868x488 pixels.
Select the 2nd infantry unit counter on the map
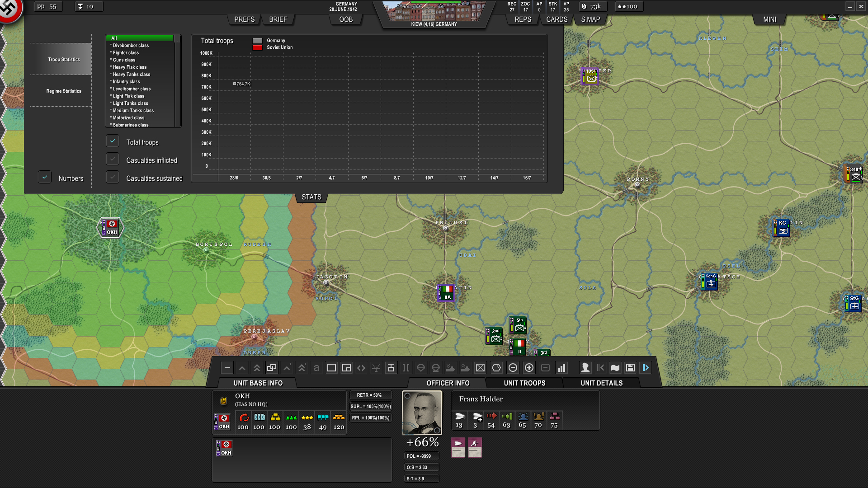tap(494, 336)
